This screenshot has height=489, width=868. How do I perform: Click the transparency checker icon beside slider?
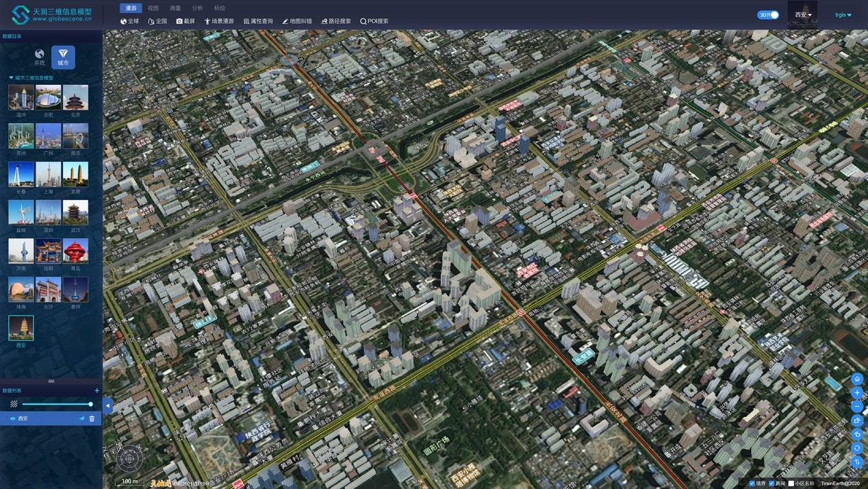coord(14,404)
